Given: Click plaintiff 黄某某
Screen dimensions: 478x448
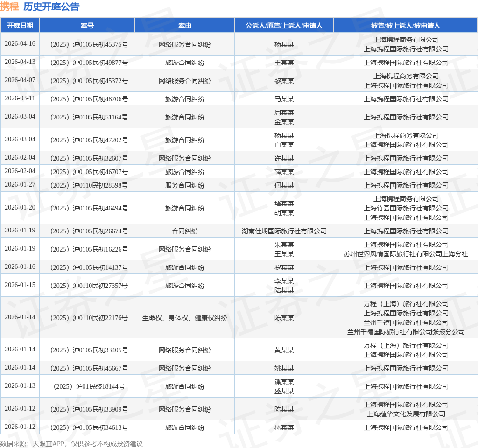Looking at the screenshot, I should (x=284, y=350).
